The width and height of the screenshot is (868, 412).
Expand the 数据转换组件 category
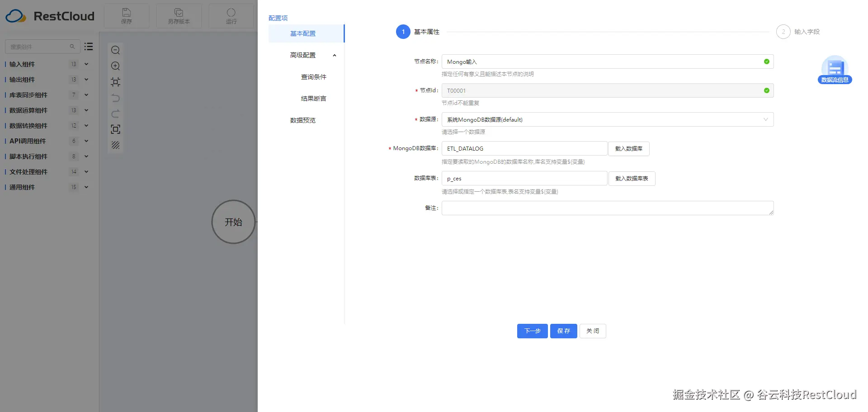click(86, 126)
